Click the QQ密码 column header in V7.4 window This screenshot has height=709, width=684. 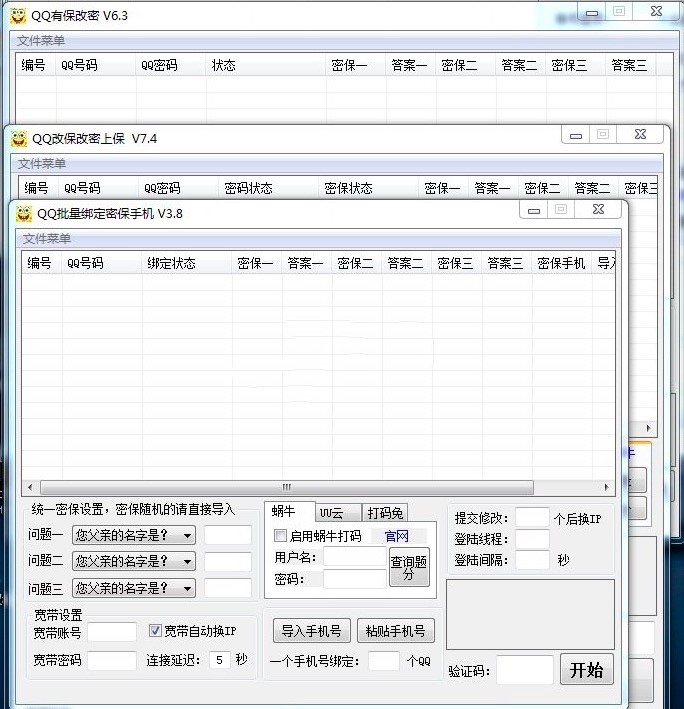(178, 188)
